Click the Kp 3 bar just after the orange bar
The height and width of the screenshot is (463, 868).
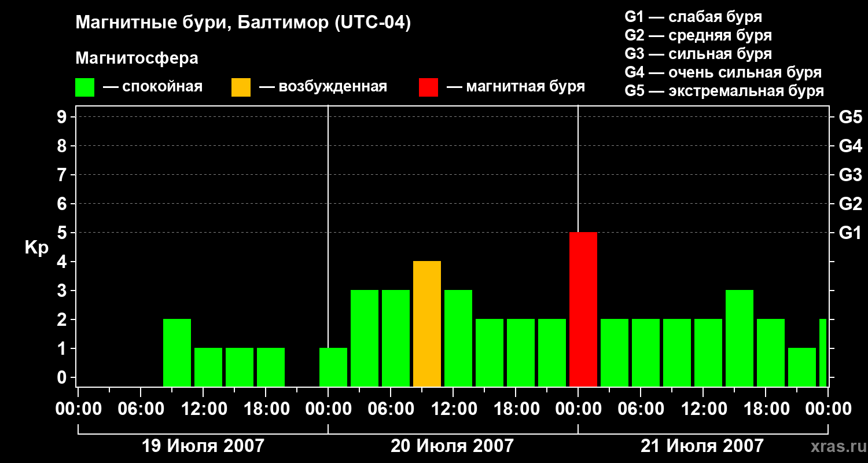pyautogui.click(x=458, y=339)
